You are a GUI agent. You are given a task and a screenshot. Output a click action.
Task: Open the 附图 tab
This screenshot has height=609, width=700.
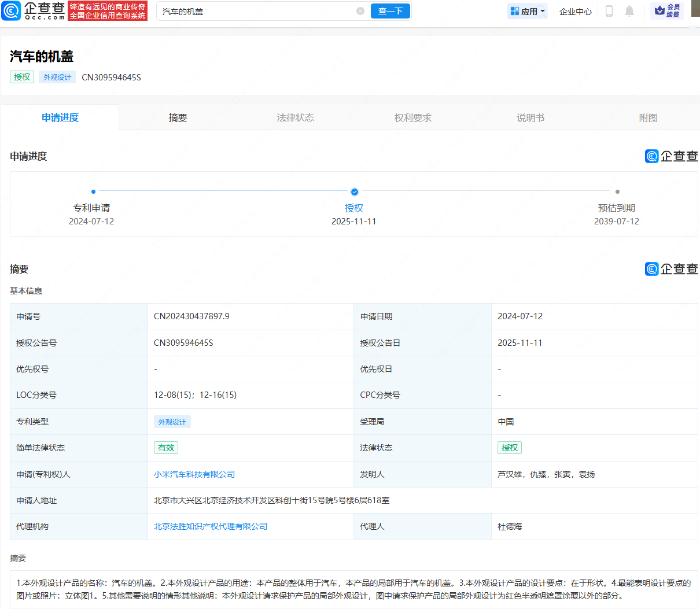point(648,117)
